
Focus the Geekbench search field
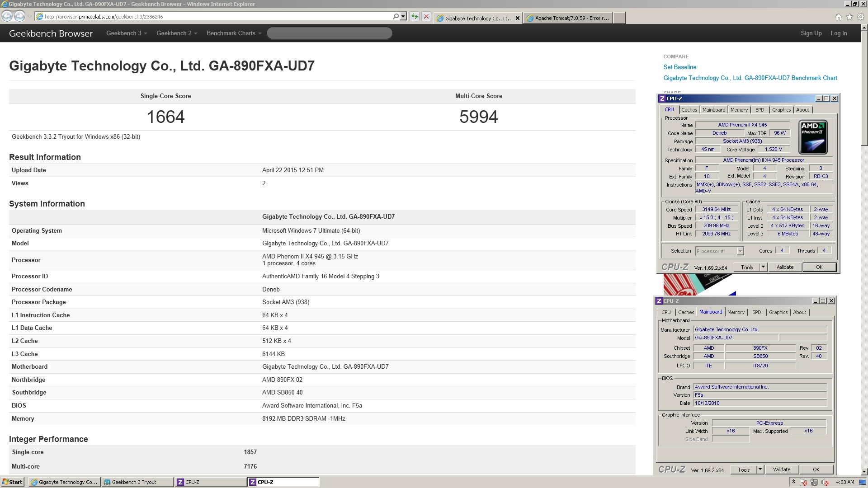(329, 33)
